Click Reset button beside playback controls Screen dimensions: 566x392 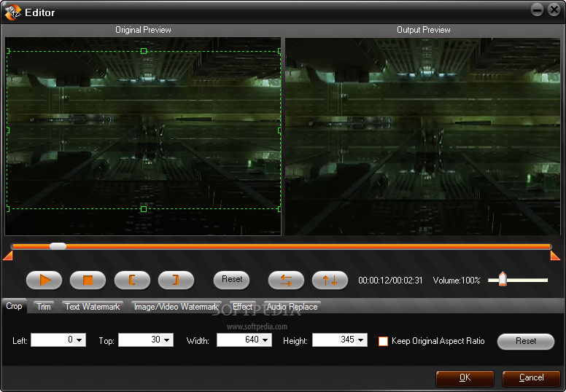232,280
